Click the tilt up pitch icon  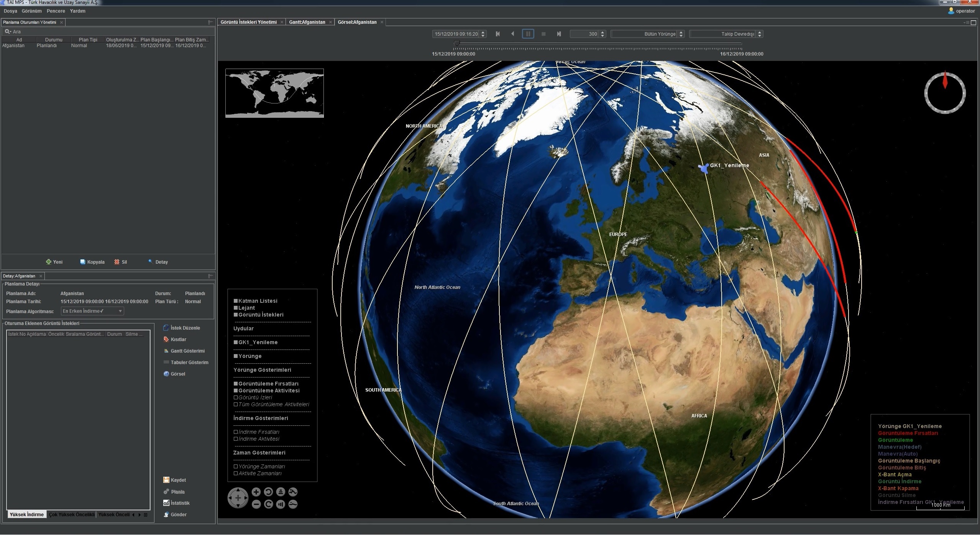point(281,492)
